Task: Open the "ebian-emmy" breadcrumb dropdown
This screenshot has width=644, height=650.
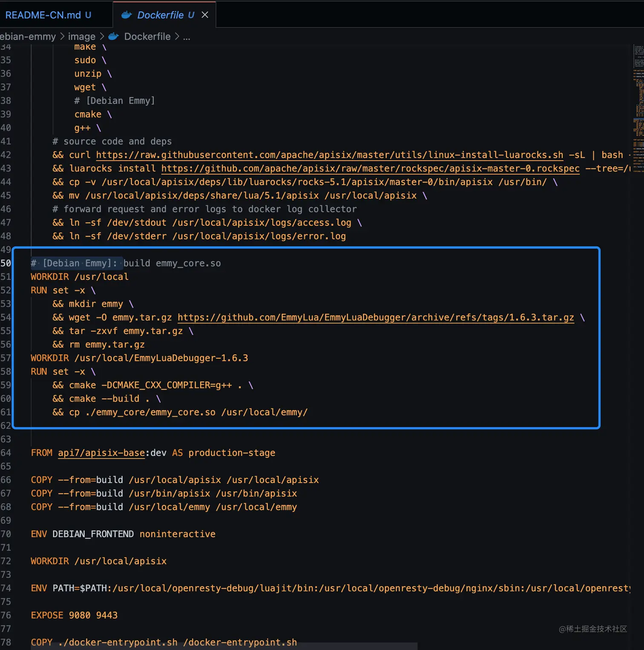Action: (27, 36)
